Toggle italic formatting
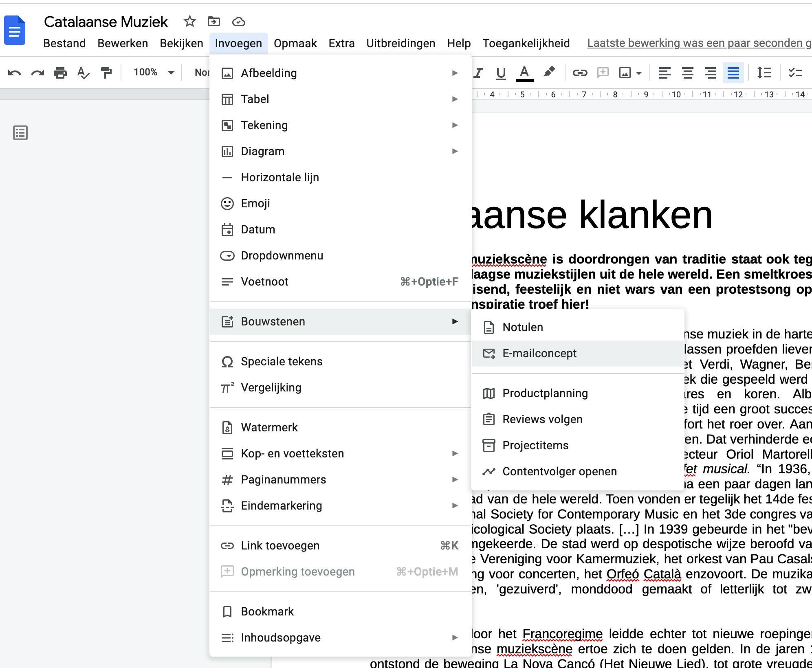This screenshot has height=668, width=812. 478,73
